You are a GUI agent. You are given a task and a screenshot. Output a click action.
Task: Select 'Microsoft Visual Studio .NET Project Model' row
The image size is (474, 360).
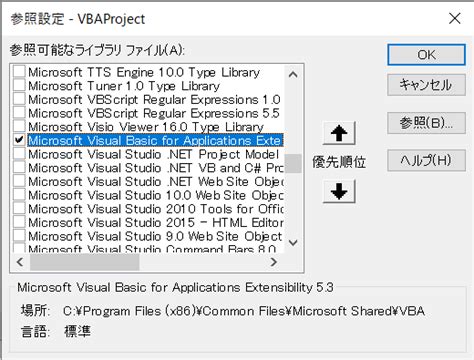coord(154,154)
